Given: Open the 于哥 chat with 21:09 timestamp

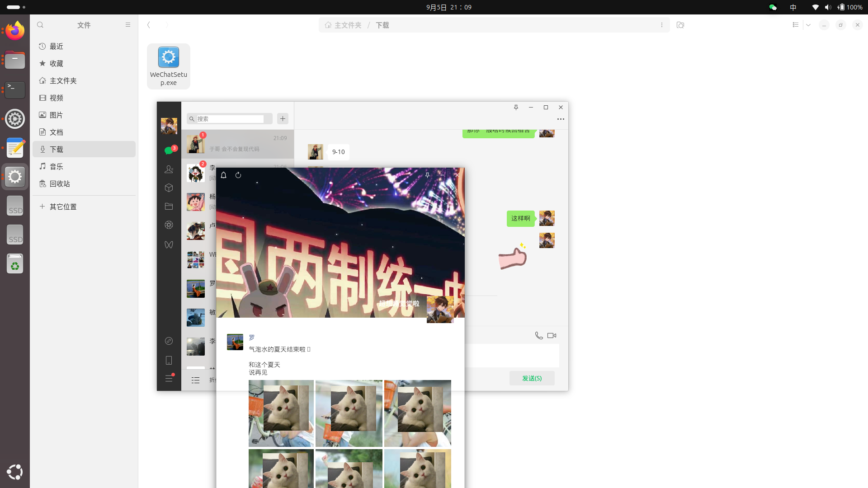Looking at the screenshot, I should point(238,144).
